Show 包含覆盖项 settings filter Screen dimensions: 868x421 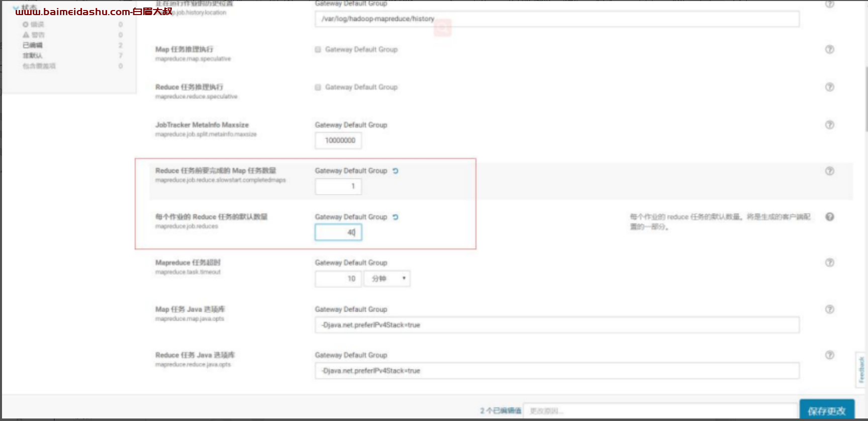(x=39, y=66)
